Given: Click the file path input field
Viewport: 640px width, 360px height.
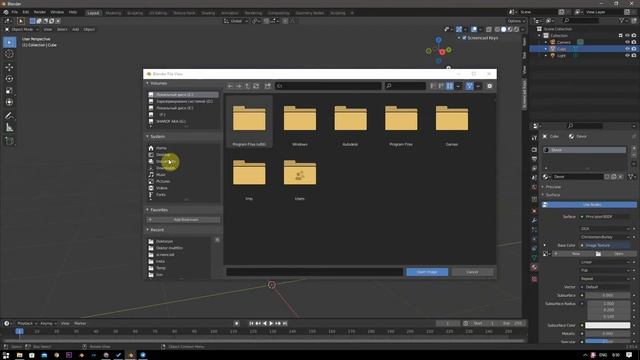Looking at the screenshot, I should (328, 86).
